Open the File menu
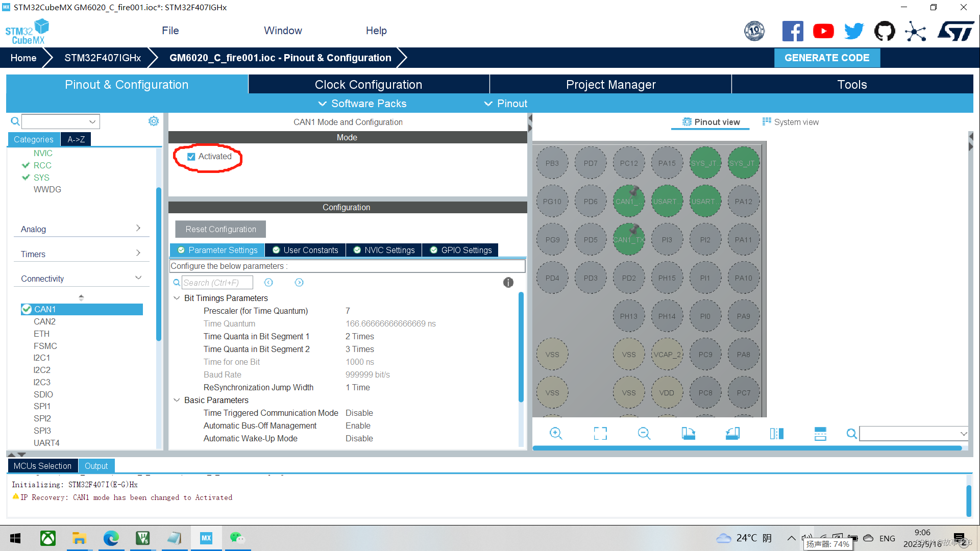Image resolution: width=980 pixels, height=551 pixels. pyautogui.click(x=170, y=31)
